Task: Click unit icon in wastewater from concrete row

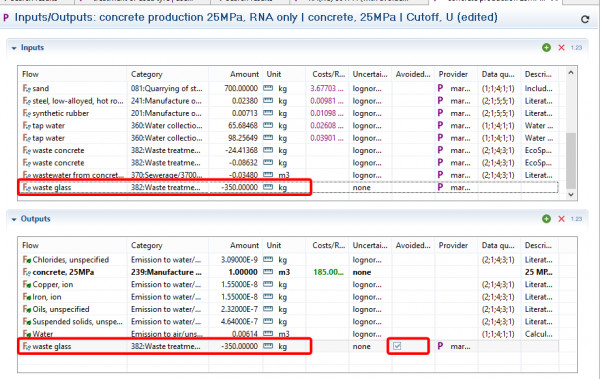Action: [x=268, y=175]
